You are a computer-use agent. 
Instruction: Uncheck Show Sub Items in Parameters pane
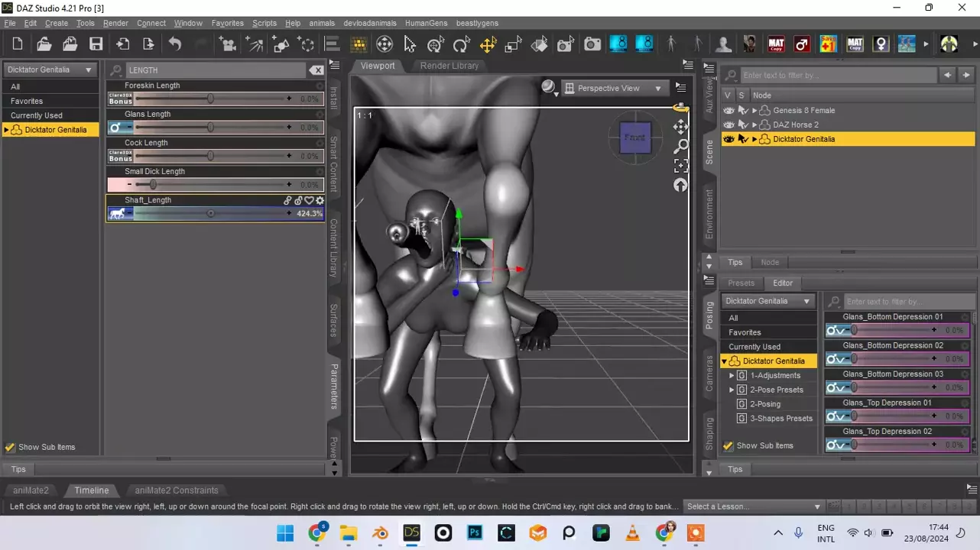(10, 448)
